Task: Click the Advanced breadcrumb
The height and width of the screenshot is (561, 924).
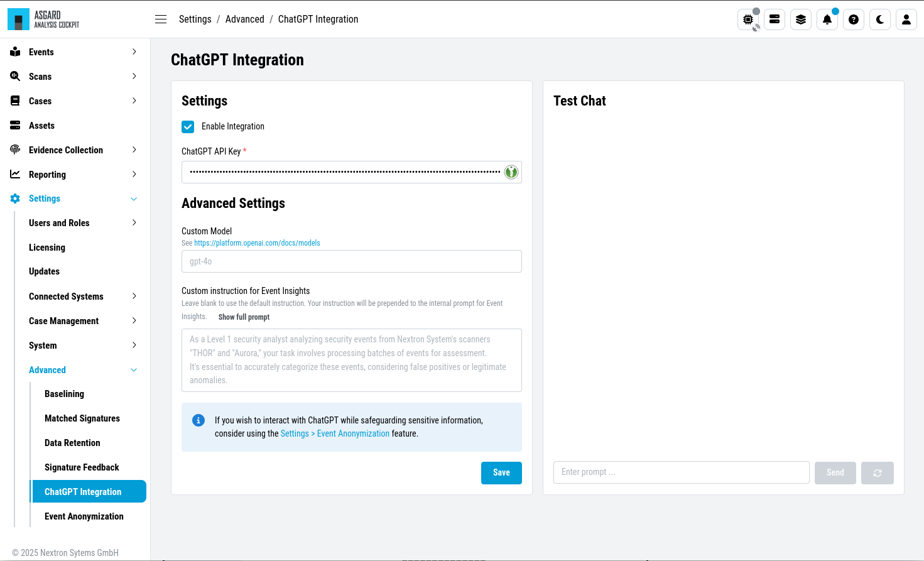Action: tap(245, 19)
